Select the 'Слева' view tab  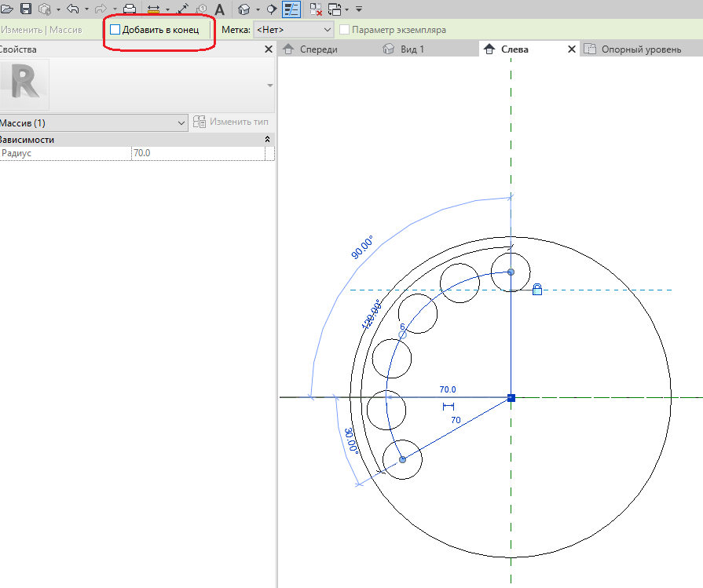[514, 49]
